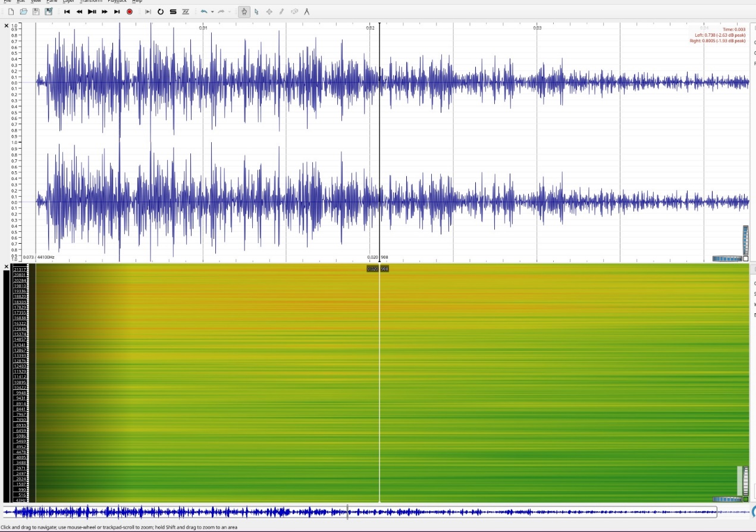Open the Layer menu
Image resolution: width=756 pixels, height=532 pixels.
pos(68,1)
